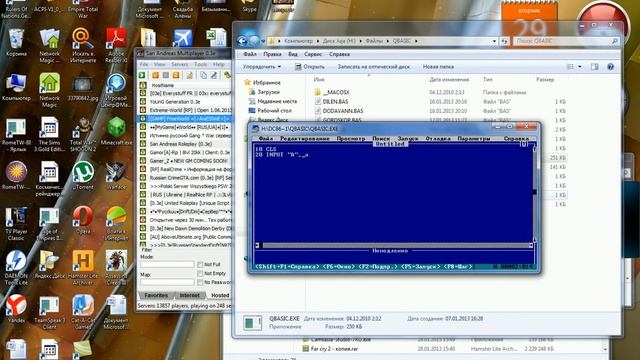Open the 33790842.jpg desktop file
640x360 pixels.
click(83, 87)
